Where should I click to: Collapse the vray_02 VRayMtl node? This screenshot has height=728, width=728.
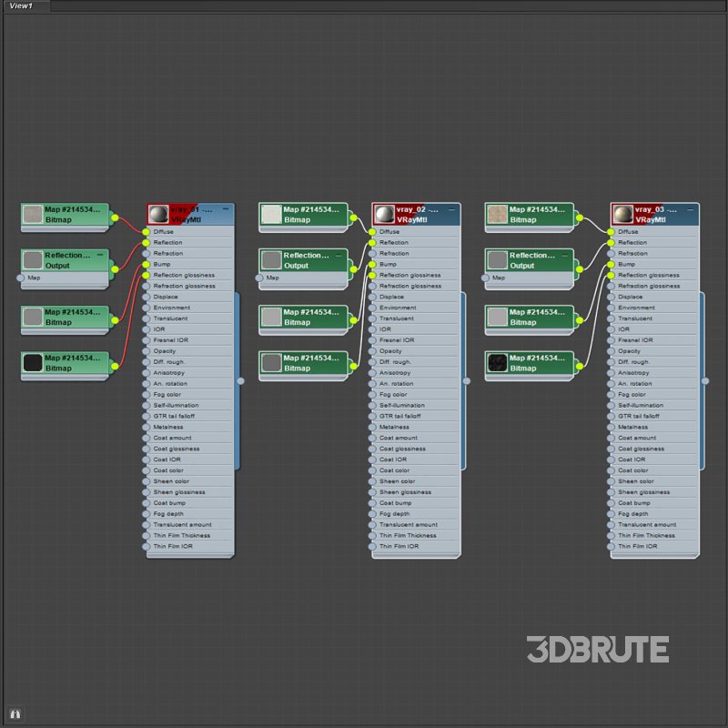click(452, 209)
